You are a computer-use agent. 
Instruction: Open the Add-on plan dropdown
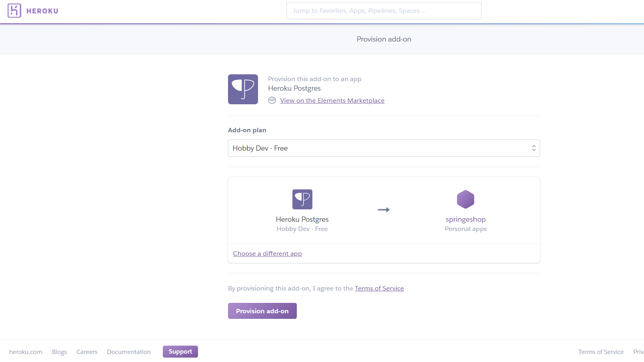384,148
